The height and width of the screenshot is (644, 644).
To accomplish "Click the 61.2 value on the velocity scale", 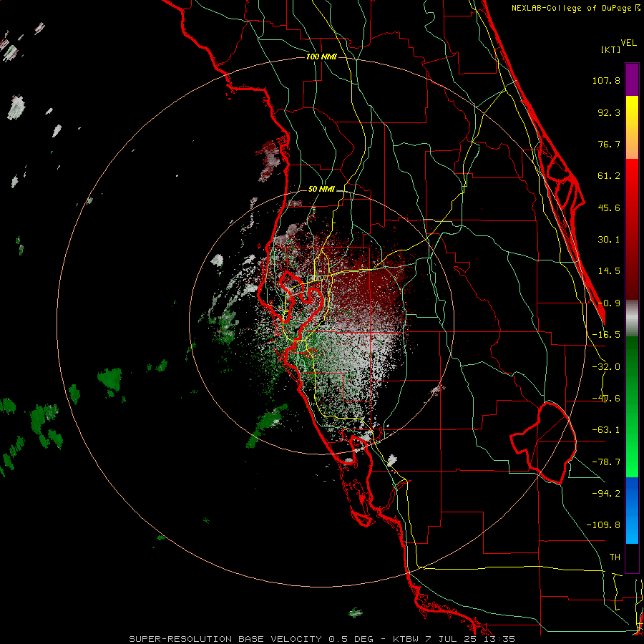I will (x=609, y=176).
